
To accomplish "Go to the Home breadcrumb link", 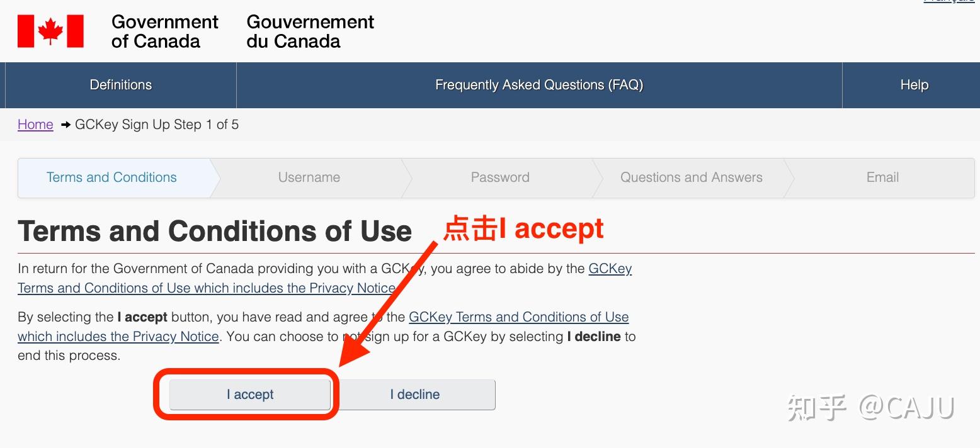I will pyautogui.click(x=35, y=125).
